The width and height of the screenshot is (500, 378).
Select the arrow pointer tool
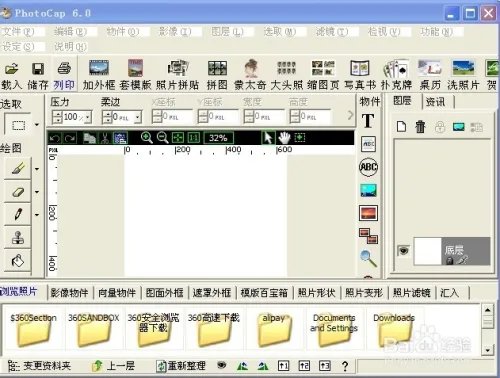click(268, 137)
